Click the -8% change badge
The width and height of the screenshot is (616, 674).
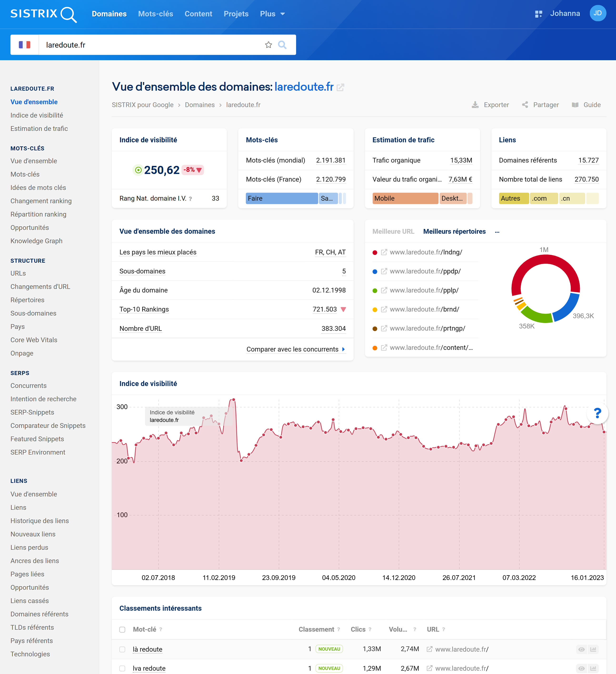[193, 170]
